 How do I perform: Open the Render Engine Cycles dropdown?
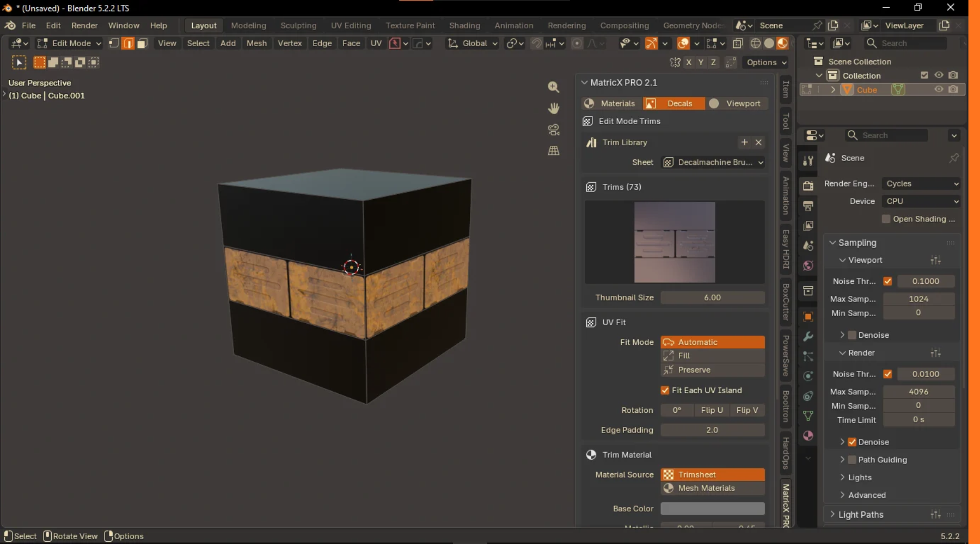point(921,184)
